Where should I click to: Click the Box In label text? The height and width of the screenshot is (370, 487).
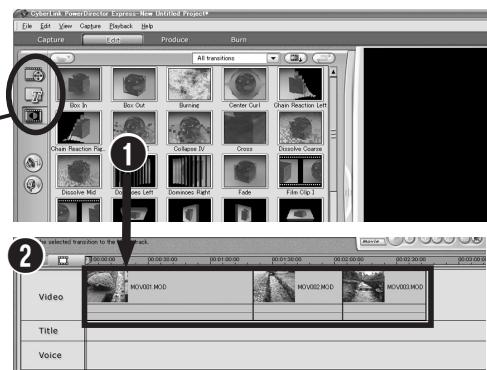pos(79,105)
